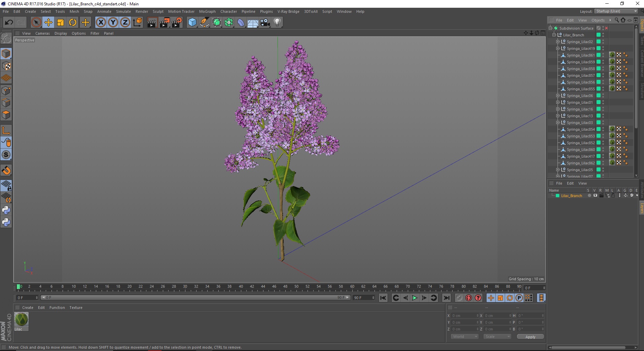Expand Syringa_Lilac419 node

pyautogui.click(x=558, y=49)
